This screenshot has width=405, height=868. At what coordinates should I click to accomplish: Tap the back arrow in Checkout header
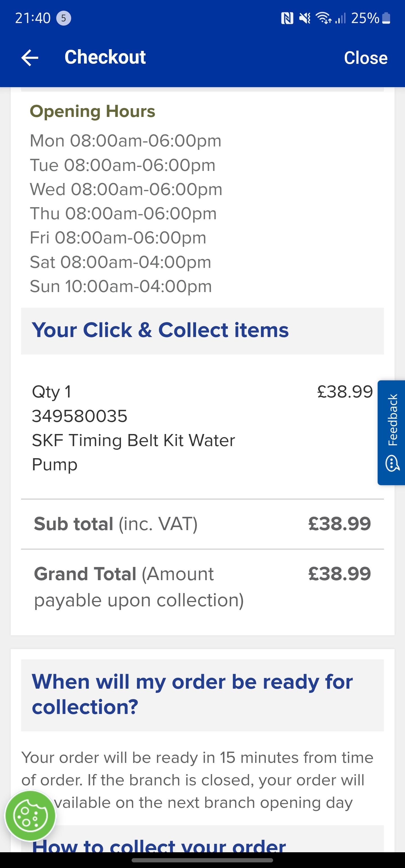(30, 58)
